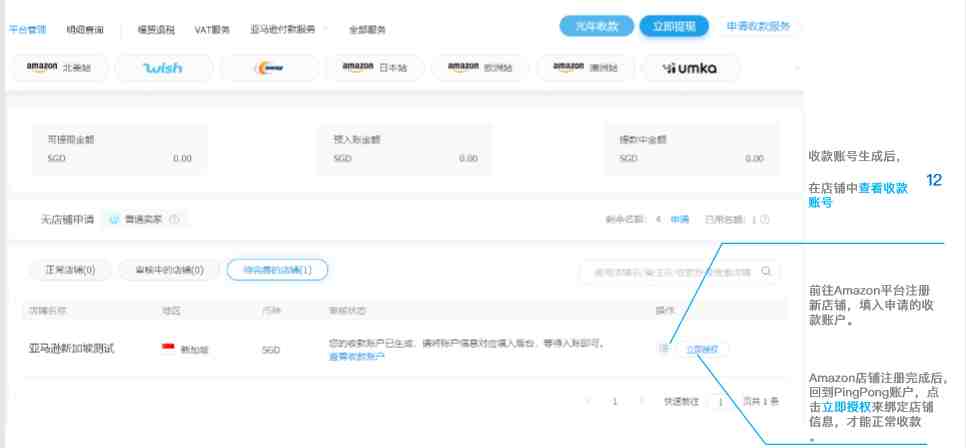Click the 申请 link next to 剩余名额
This screenshot has width=966, height=448.
point(680,219)
